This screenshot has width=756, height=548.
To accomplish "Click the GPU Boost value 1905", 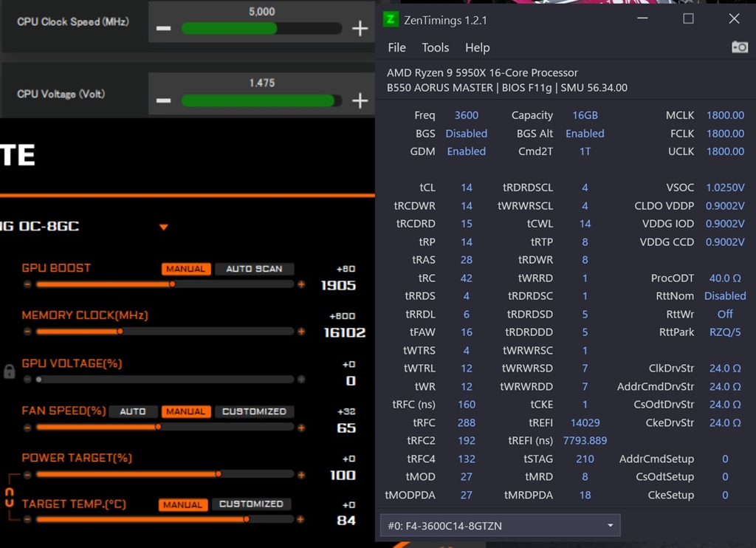I will 338,286.
